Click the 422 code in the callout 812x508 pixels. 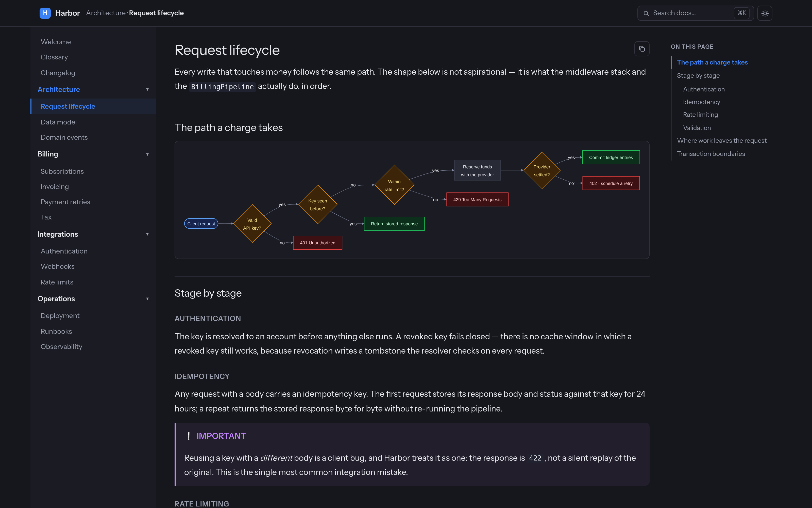[x=535, y=458]
